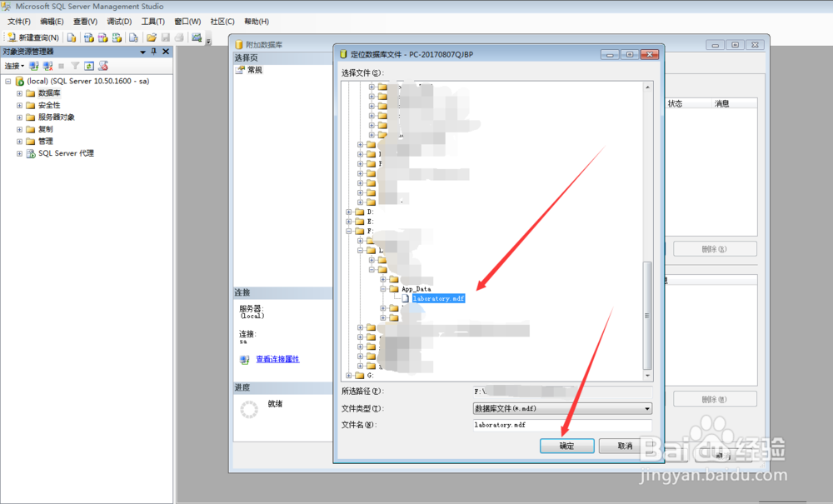The image size is (833, 504).
Task: Click the Open File folder toolbar icon
Action: pos(152,37)
